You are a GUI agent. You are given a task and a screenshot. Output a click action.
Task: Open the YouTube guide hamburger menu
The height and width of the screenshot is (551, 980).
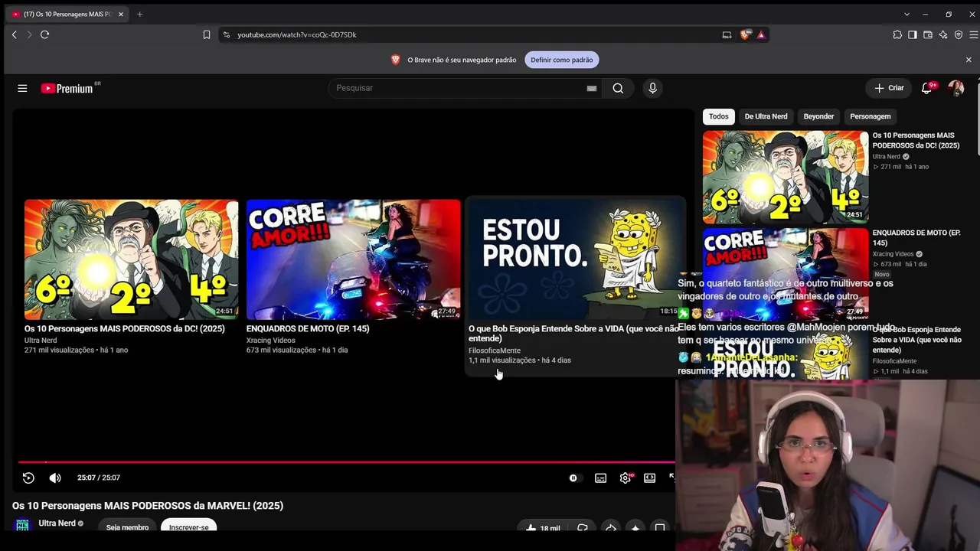pyautogui.click(x=22, y=88)
